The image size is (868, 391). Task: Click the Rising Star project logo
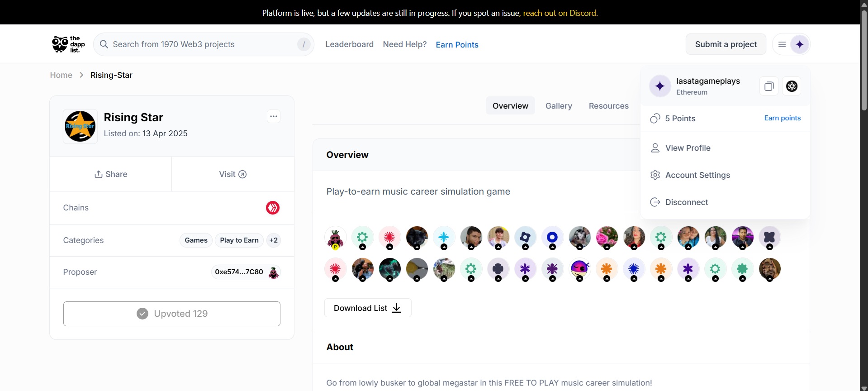tap(80, 126)
